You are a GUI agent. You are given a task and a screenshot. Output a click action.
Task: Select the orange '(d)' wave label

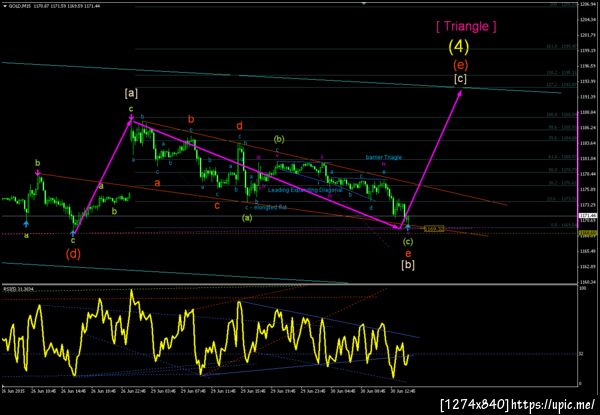pyautogui.click(x=73, y=254)
